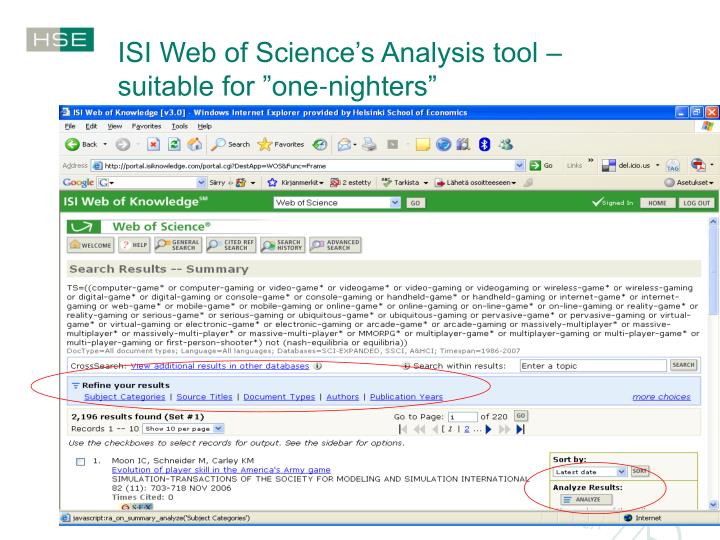Viewport: 720px width, 540px height.
Task: Open the Tools menu
Action: (180, 126)
